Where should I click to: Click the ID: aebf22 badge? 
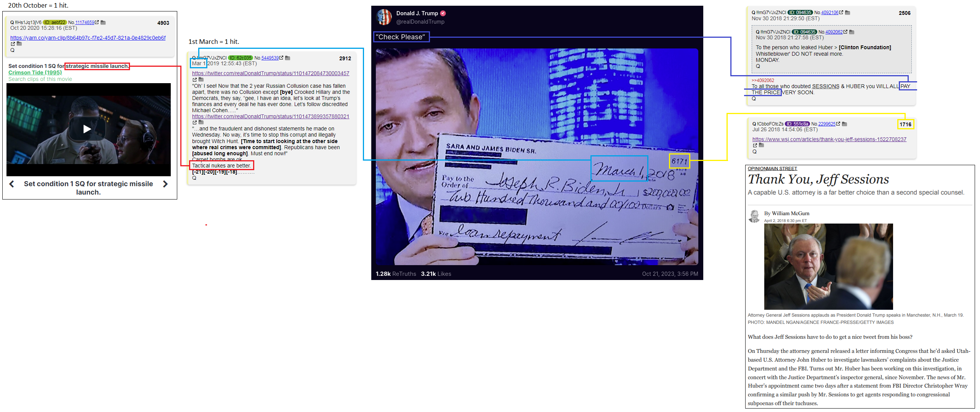(55, 23)
